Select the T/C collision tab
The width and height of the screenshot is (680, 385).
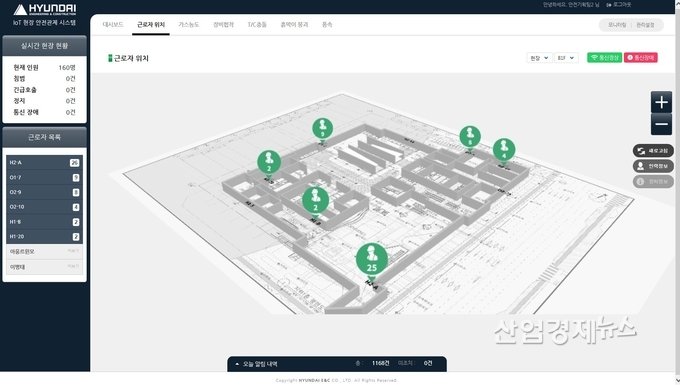pos(257,25)
